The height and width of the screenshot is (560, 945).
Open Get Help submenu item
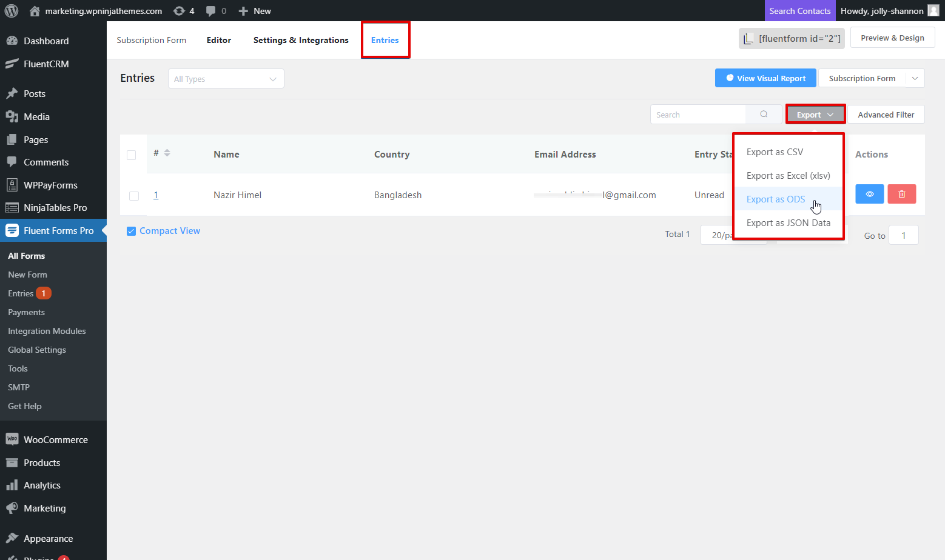(25, 406)
